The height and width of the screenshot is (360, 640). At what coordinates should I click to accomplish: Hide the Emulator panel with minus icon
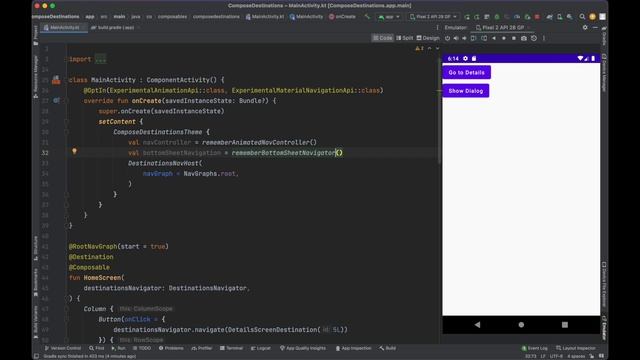(595, 27)
